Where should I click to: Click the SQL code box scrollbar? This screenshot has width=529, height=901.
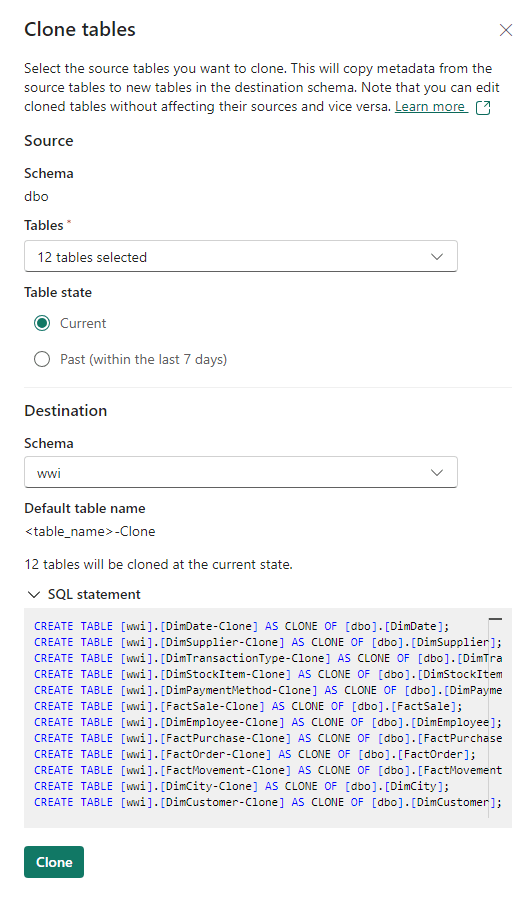coord(495,717)
